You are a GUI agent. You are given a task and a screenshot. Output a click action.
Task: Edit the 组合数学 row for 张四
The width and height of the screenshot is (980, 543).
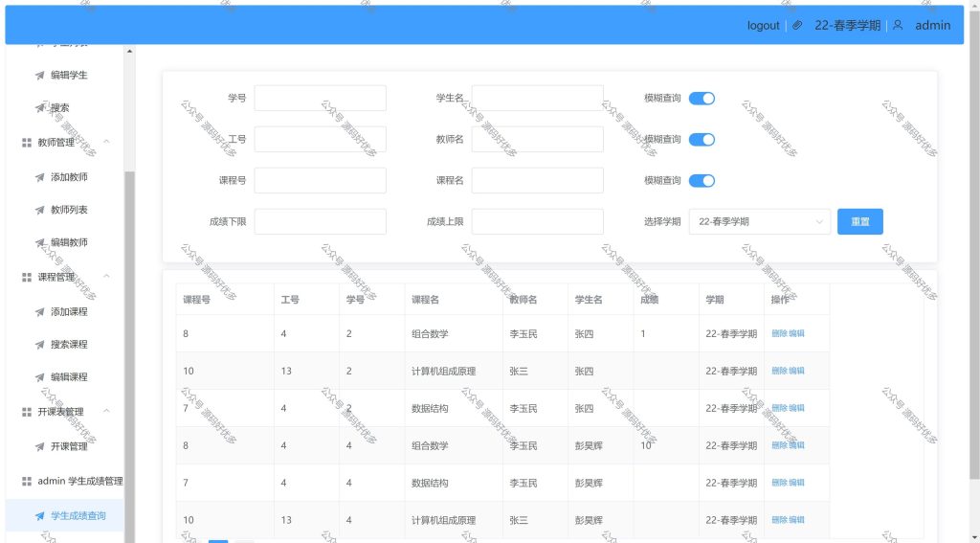click(x=796, y=333)
